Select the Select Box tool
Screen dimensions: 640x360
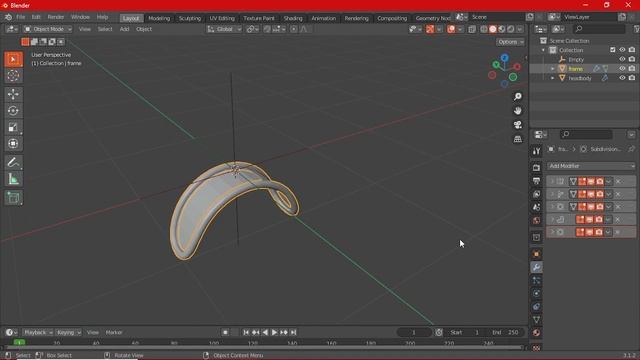pyautogui.click(x=13, y=60)
